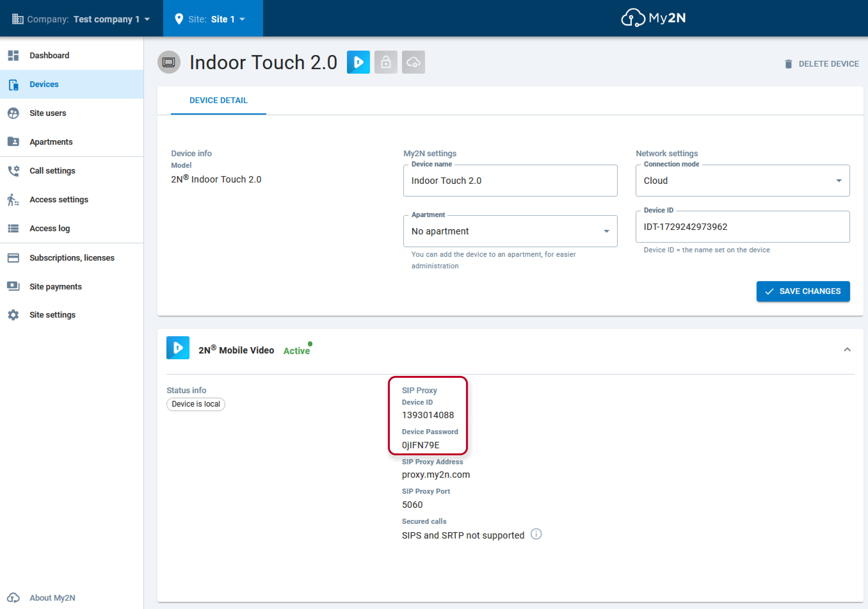This screenshot has width=868, height=609.
Task: Click the Device Password value 0jIFN79E
Action: 421,445
